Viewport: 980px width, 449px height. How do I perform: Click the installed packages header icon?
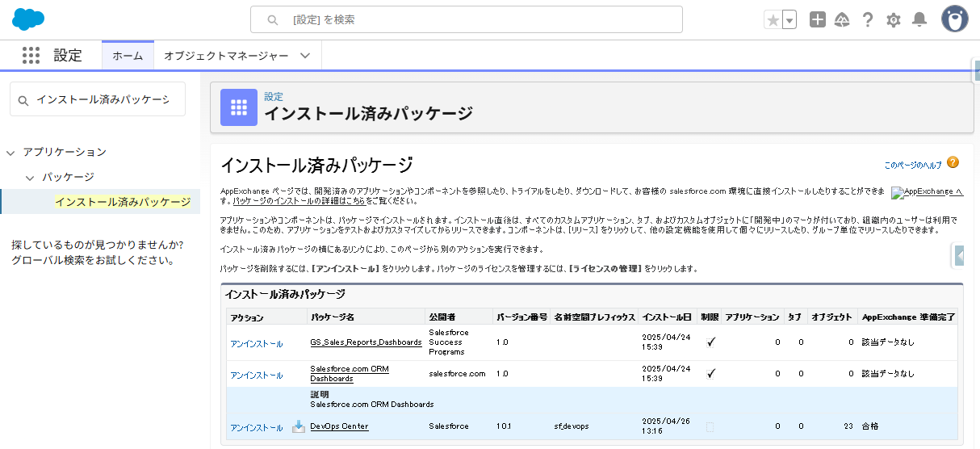(x=239, y=107)
